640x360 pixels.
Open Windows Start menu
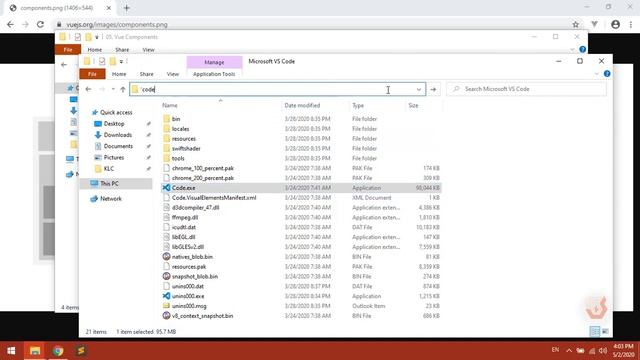[x=11, y=351]
